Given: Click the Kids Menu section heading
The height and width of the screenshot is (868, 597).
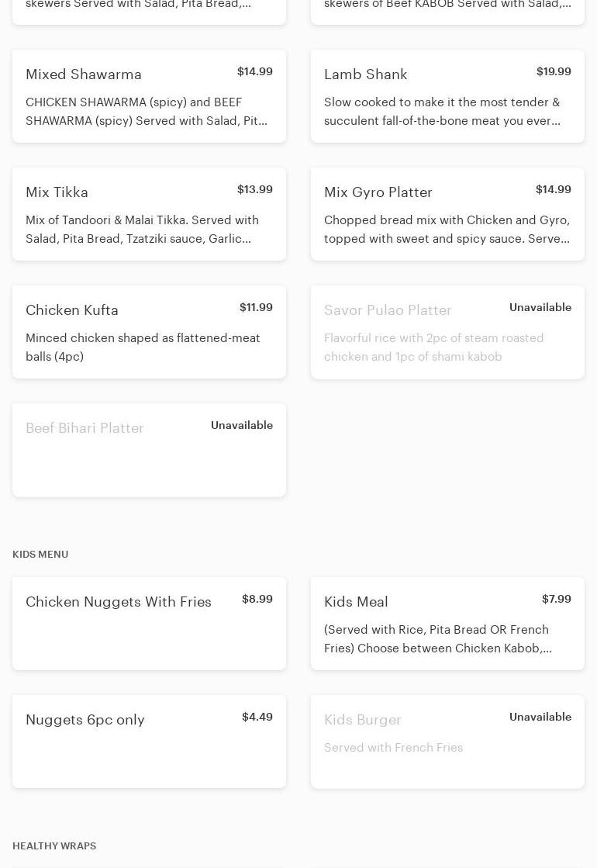Looking at the screenshot, I should pyautogui.click(x=40, y=555).
